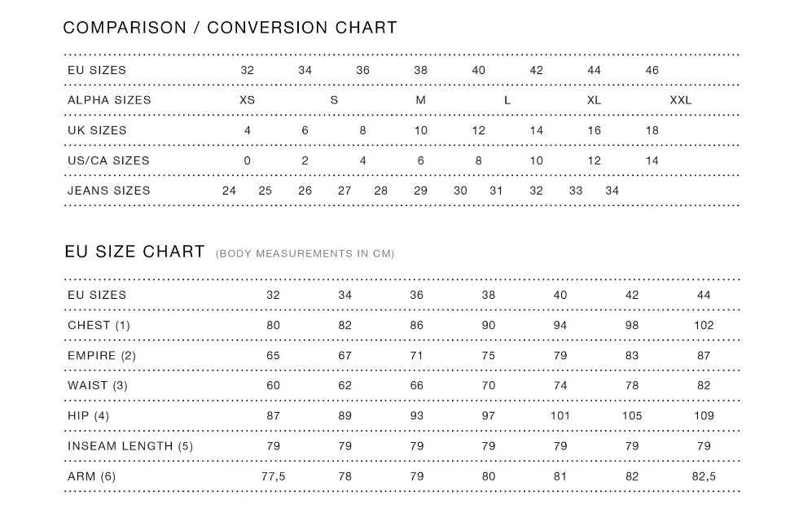Click the EU Size Chart heading
812x526 pixels.
pyautogui.click(x=134, y=252)
